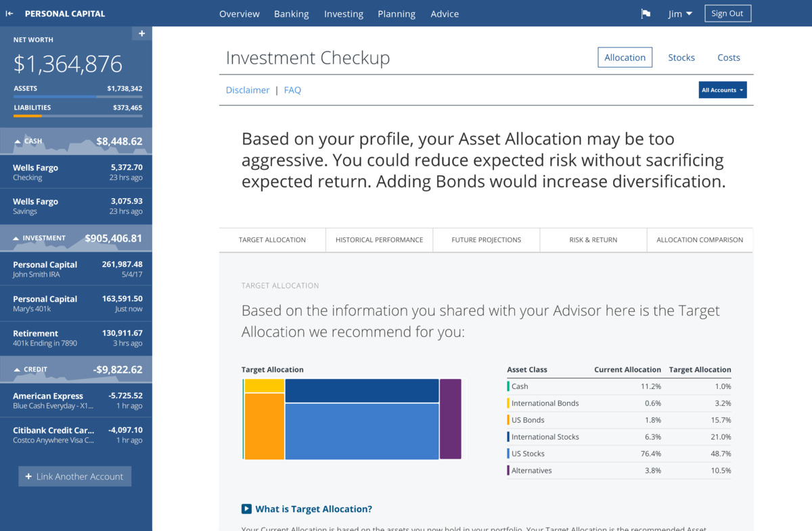The width and height of the screenshot is (812, 531).
Task: Open the Disclaimer link
Action: (x=248, y=90)
